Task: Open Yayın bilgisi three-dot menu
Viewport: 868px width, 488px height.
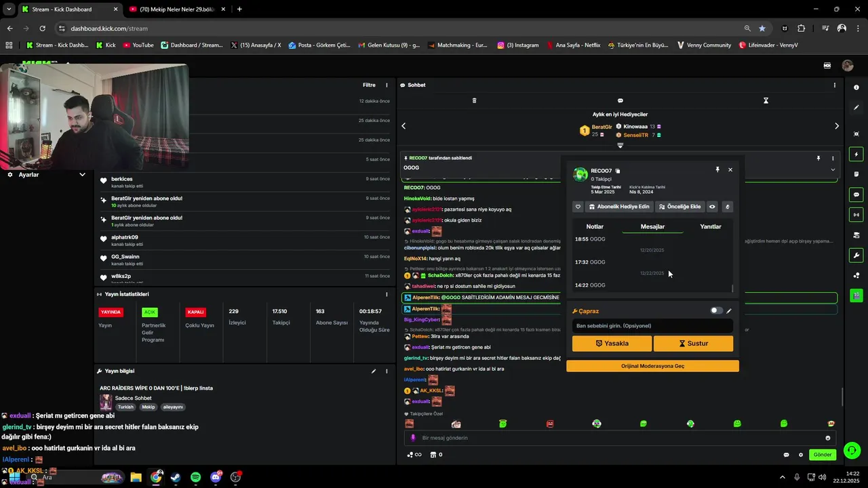Action: click(x=387, y=371)
